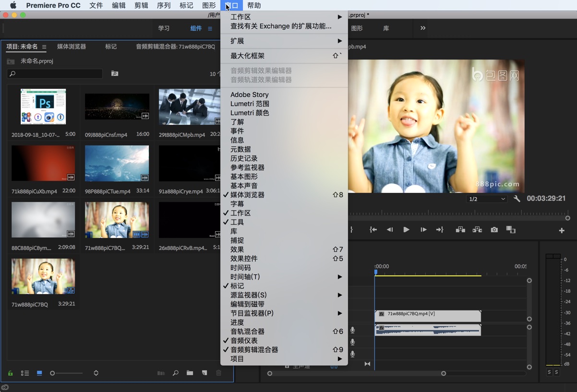
Task: Switch project panel to List View
Action: coord(25,373)
